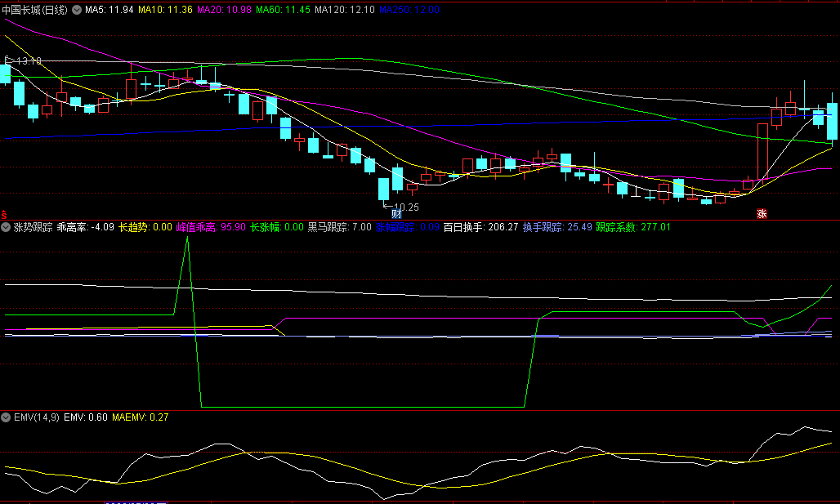Image resolution: width=840 pixels, height=504 pixels.
Task: Click the 百日换手: 206.27 value
Action: pos(481,227)
